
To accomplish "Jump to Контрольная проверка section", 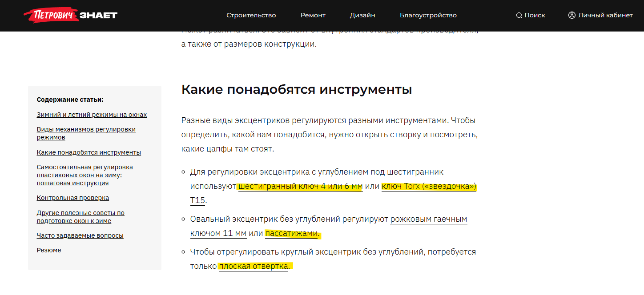I will pos(73,198).
